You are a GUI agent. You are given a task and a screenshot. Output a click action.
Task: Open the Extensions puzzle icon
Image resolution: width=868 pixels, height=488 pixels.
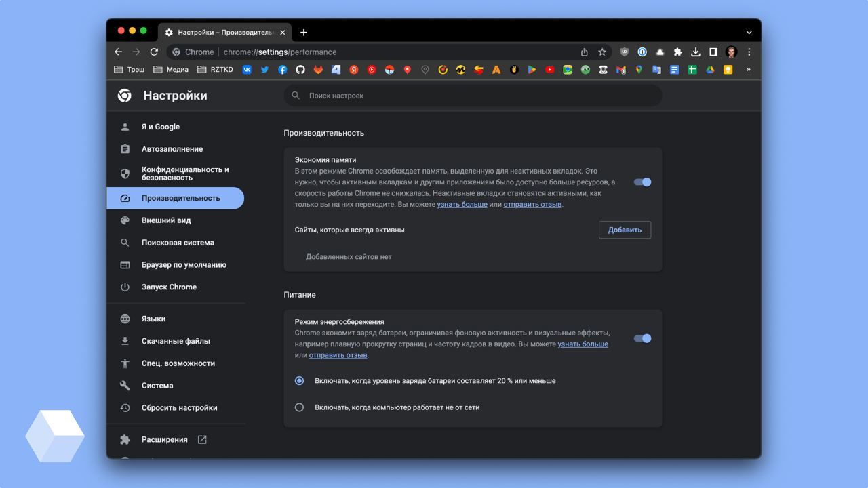click(677, 52)
